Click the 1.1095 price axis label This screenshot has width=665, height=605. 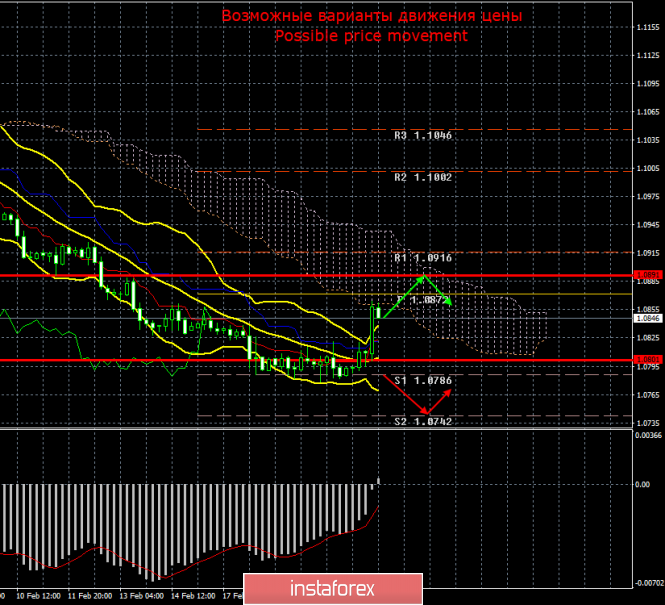click(x=648, y=84)
